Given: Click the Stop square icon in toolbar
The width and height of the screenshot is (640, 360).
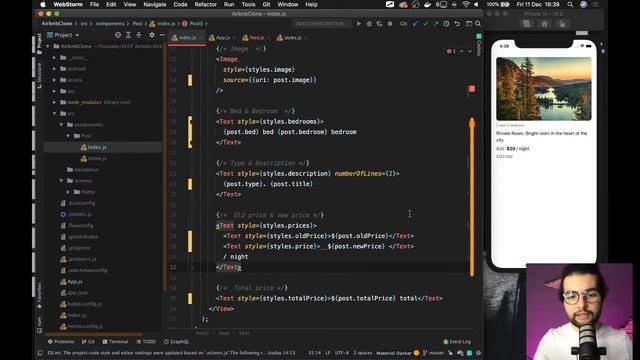Looking at the screenshot, I should click(x=390, y=24).
